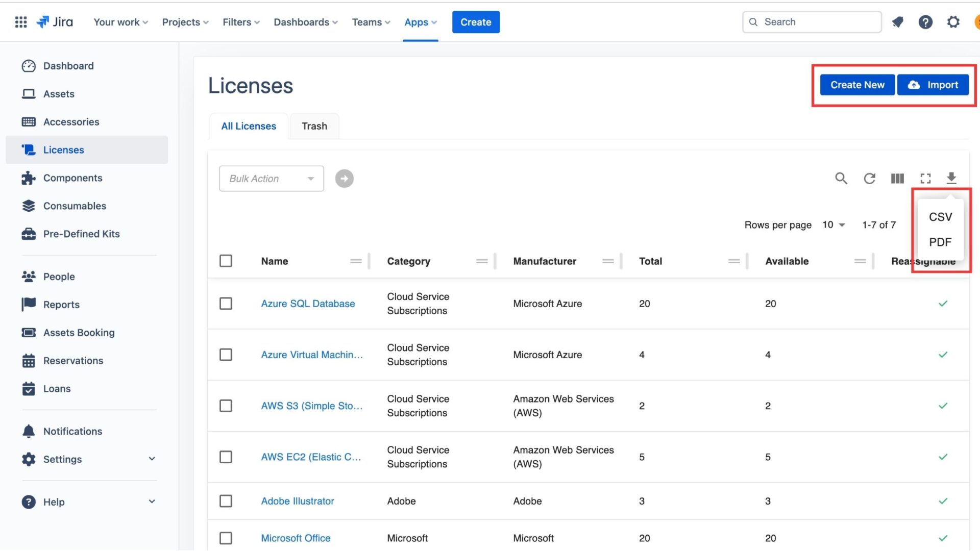Open the notifications megaphone icon
This screenshot has height=551, width=980.
click(x=897, y=22)
